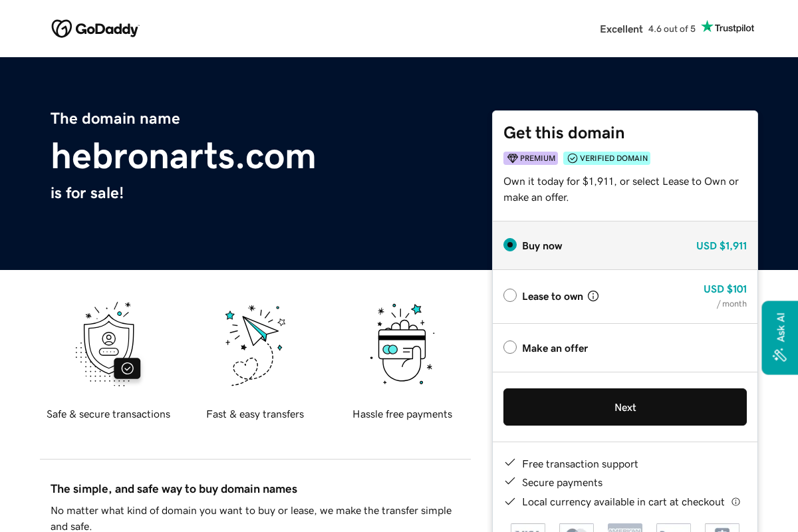This screenshot has width=798, height=532.
Task: Click the info icon next to Lease to own
Action: click(x=593, y=296)
